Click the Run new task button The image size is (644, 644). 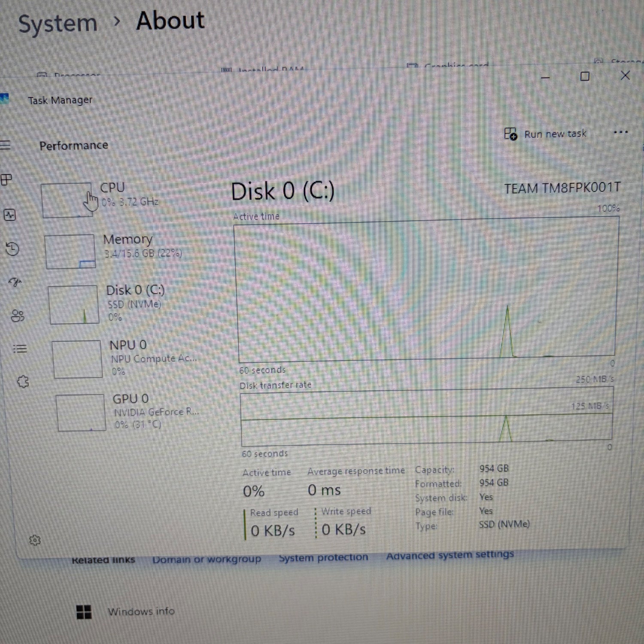(x=545, y=134)
